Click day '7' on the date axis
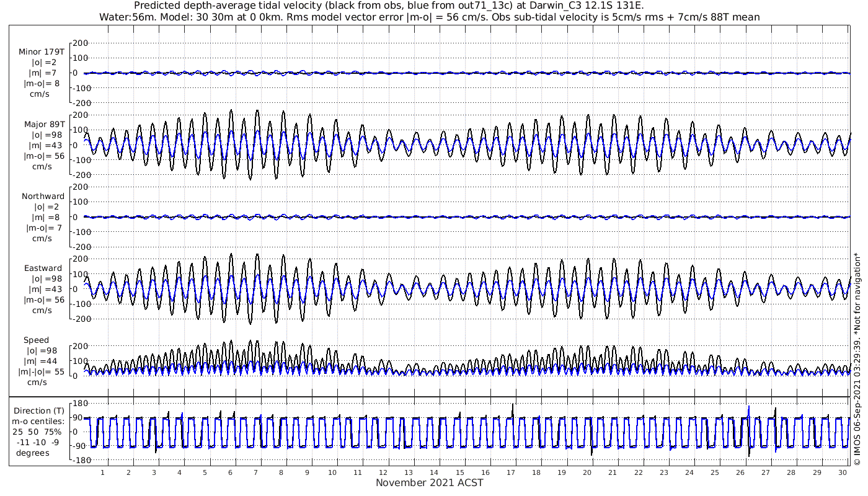 [x=255, y=472]
